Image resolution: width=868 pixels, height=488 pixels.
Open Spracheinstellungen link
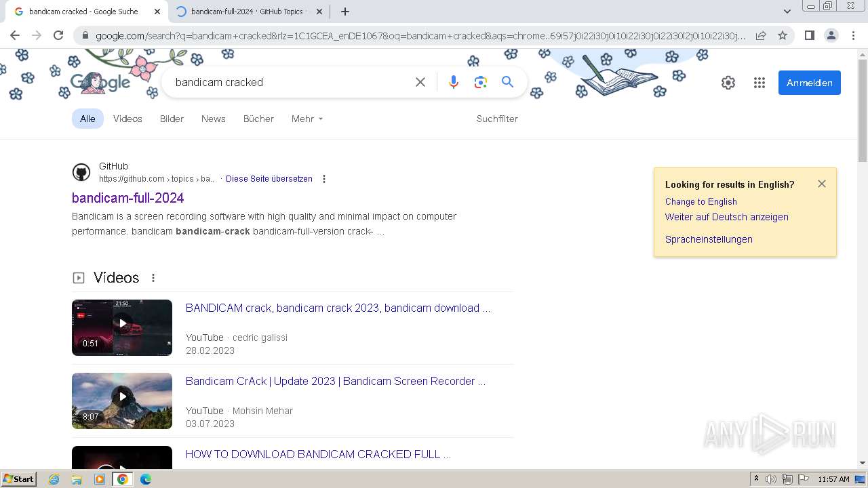tap(709, 239)
